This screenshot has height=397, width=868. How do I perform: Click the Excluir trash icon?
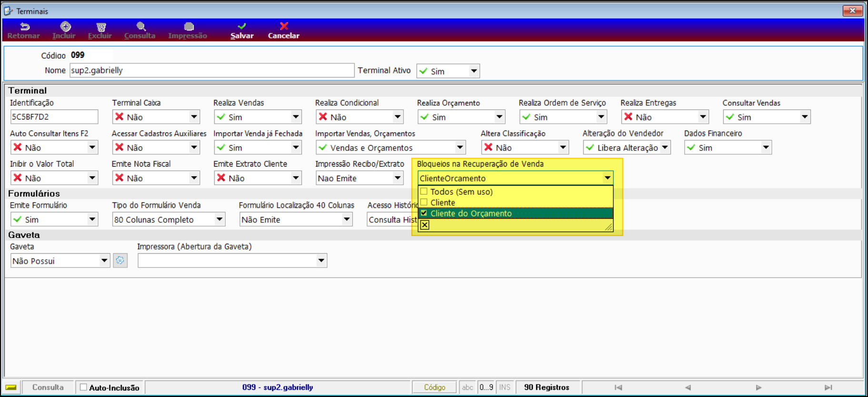(x=101, y=27)
